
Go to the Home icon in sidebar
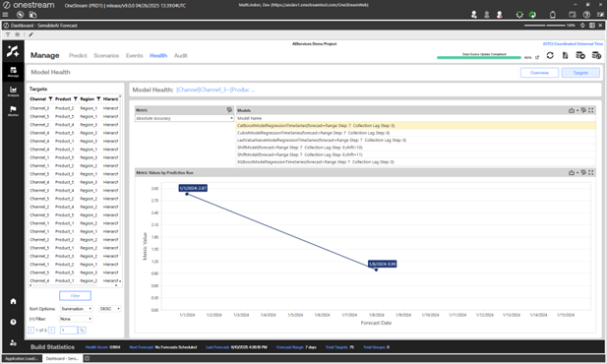(13, 301)
